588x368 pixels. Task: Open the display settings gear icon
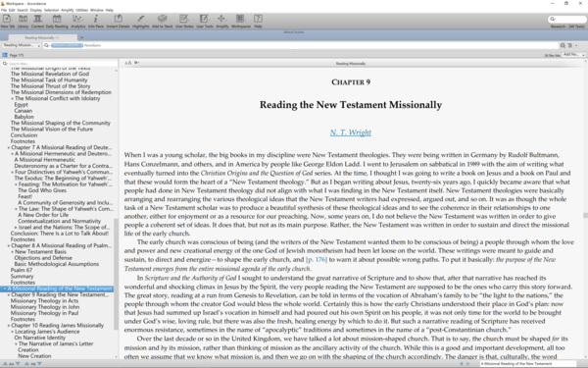coord(136,63)
